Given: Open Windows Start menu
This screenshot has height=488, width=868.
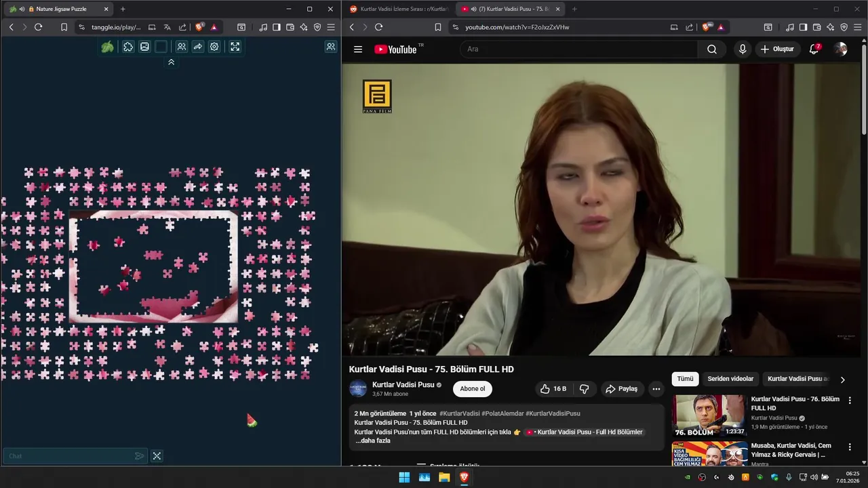Looking at the screenshot, I should coord(404,477).
